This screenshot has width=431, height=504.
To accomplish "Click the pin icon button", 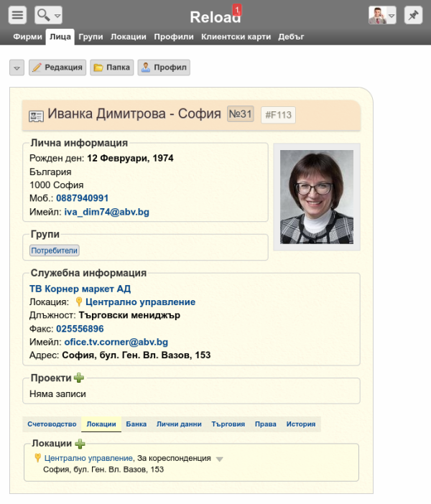I will 413,15.
